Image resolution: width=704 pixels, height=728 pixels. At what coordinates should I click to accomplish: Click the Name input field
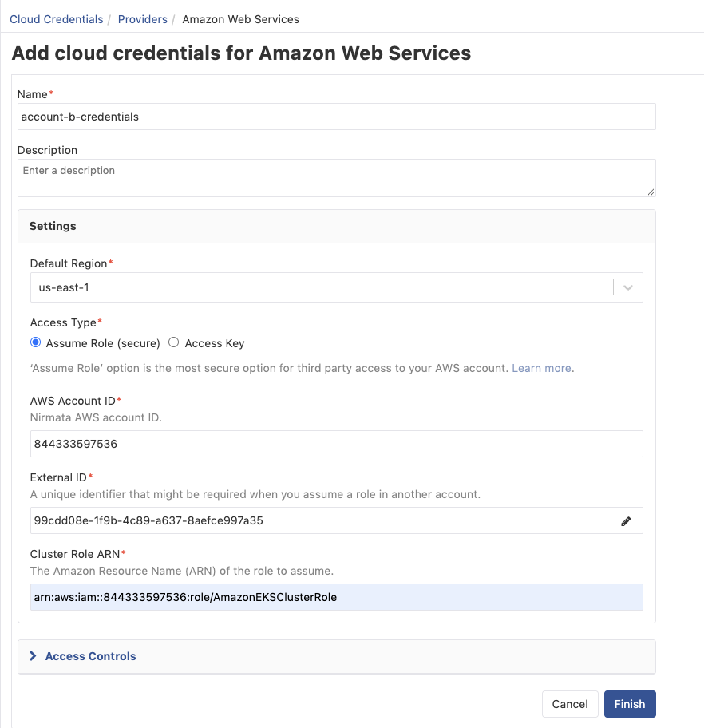pos(337,117)
